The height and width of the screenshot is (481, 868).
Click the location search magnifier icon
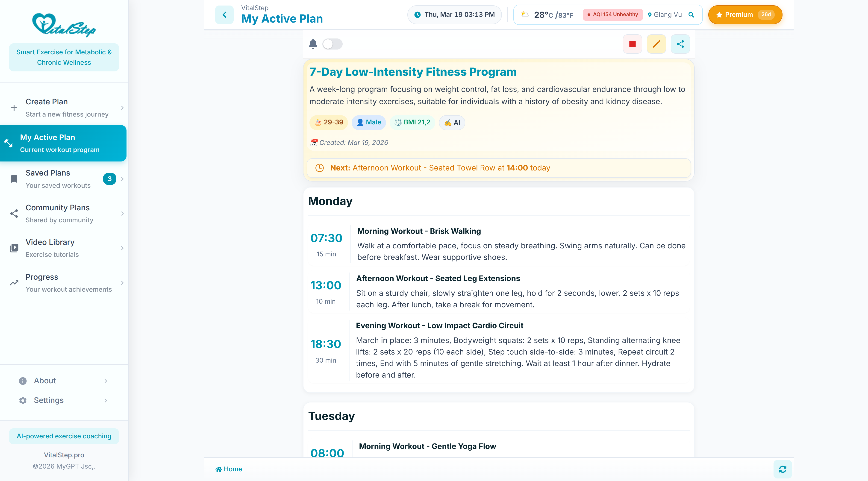pos(691,15)
